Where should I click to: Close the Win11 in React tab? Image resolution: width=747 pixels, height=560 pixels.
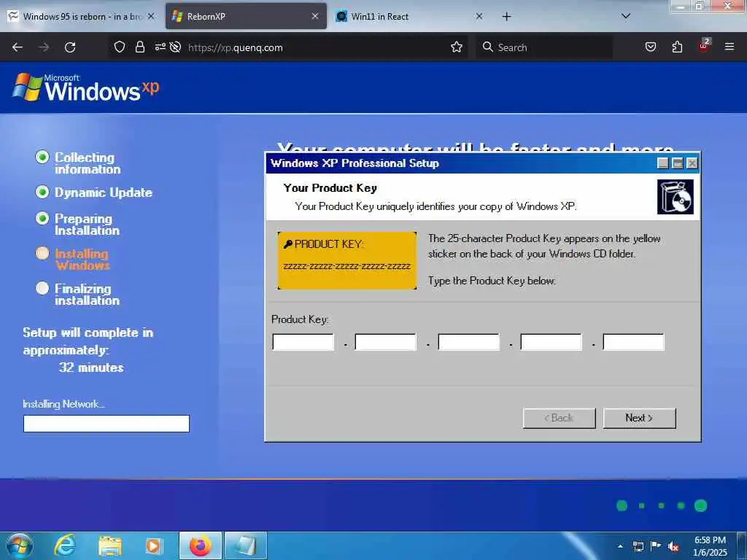479,16
